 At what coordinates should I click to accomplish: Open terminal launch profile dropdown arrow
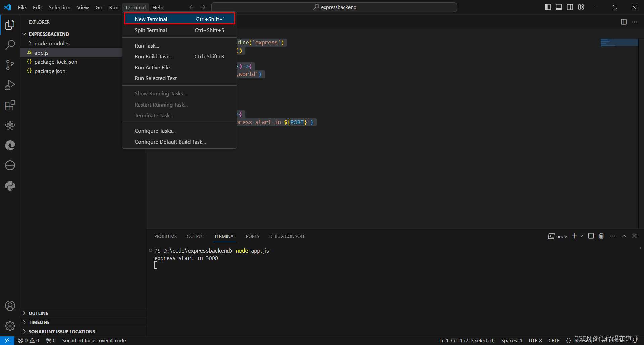point(581,236)
